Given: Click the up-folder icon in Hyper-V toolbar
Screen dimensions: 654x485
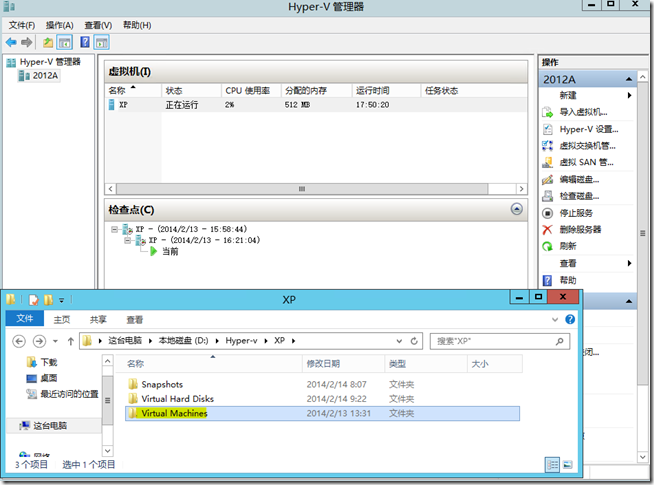Looking at the screenshot, I should (48, 42).
